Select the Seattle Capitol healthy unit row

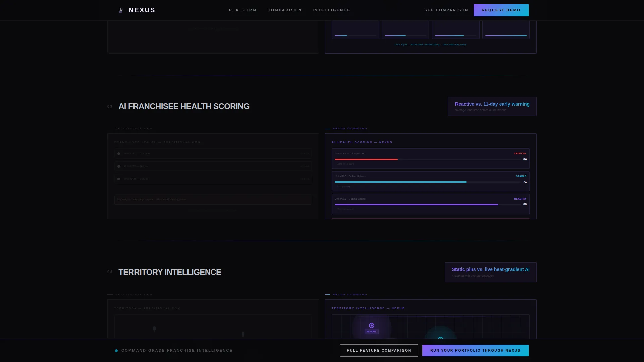[x=430, y=204]
